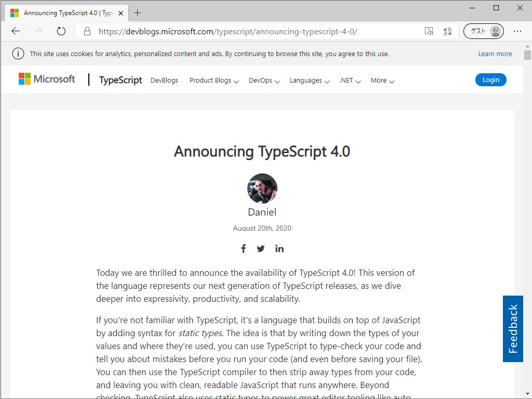Reload the current page
This screenshot has width=532, height=399.
[x=61, y=31]
